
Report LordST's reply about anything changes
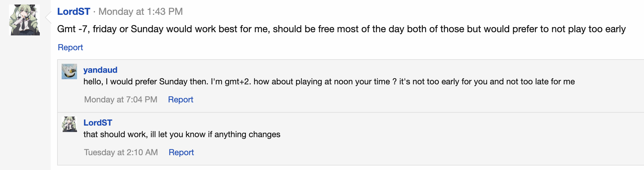tap(181, 152)
